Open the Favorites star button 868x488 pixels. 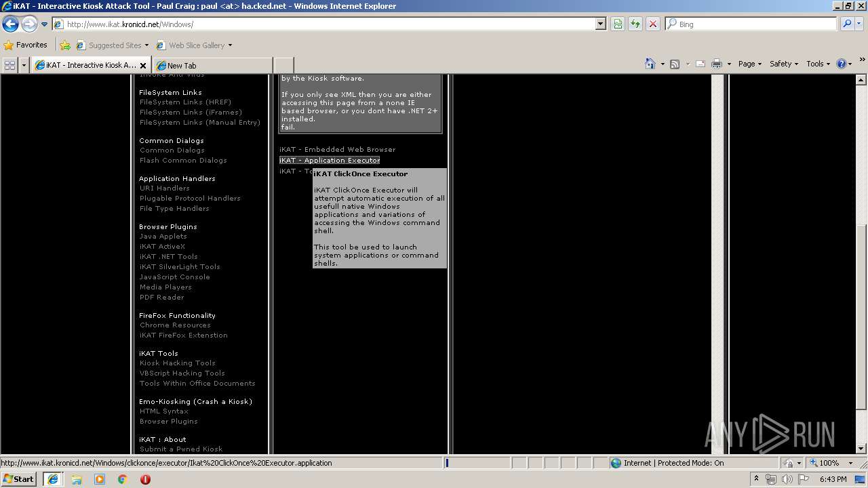click(26, 45)
